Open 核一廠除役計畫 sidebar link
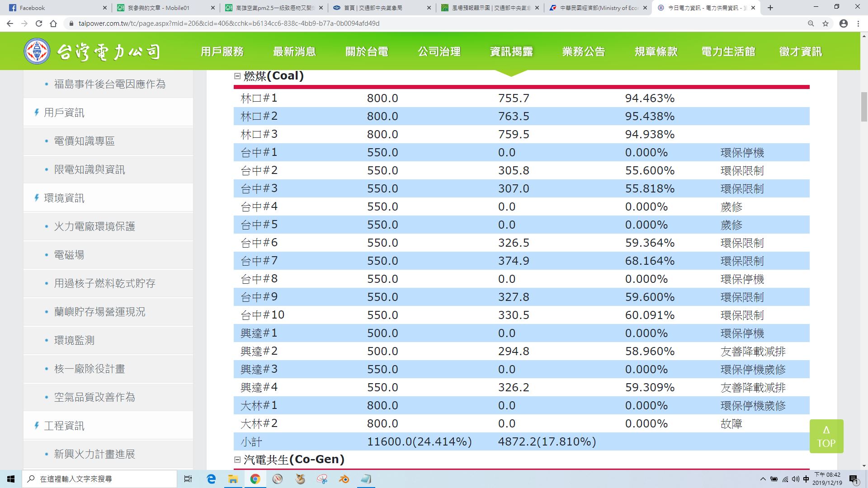The width and height of the screenshot is (868, 488). pyautogui.click(x=90, y=369)
